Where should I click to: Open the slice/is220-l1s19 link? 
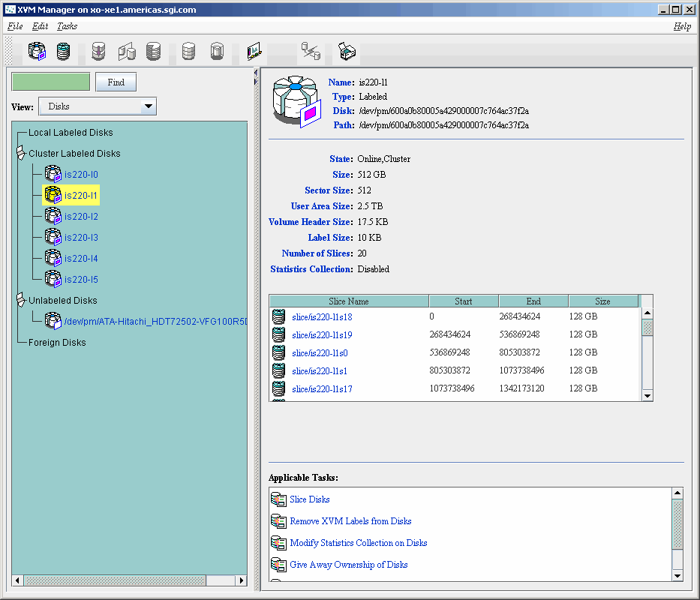[x=322, y=334]
